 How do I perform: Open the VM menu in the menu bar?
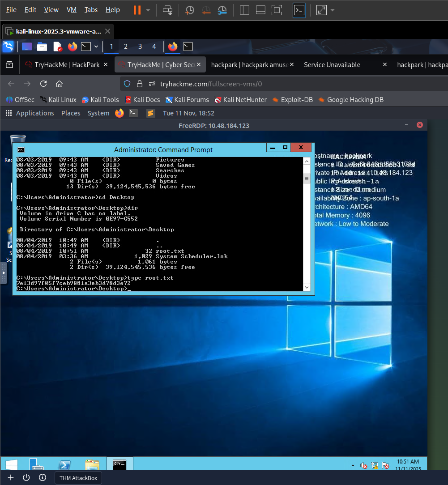pyautogui.click(x=71, y=10)
